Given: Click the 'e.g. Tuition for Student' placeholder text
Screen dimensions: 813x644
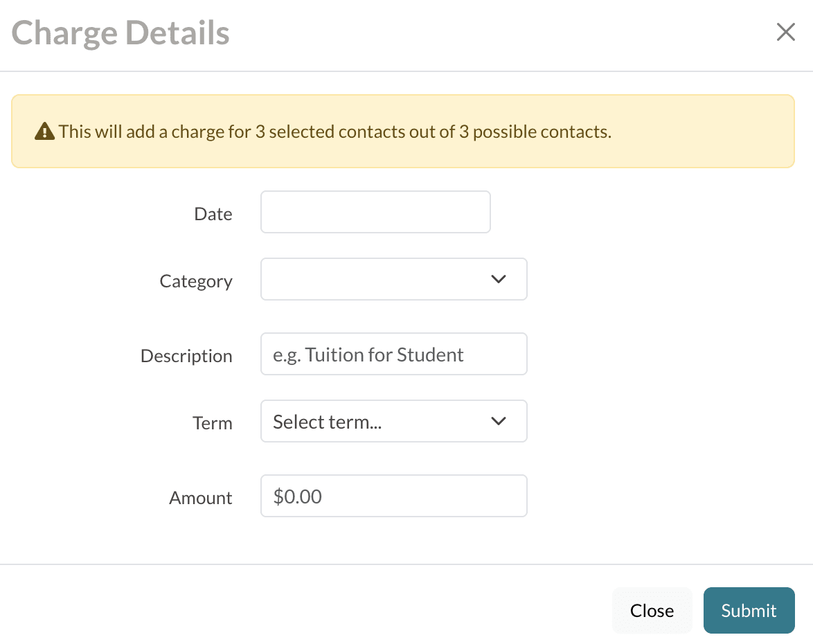Looking at the screenshot, I should coord(368,355).
